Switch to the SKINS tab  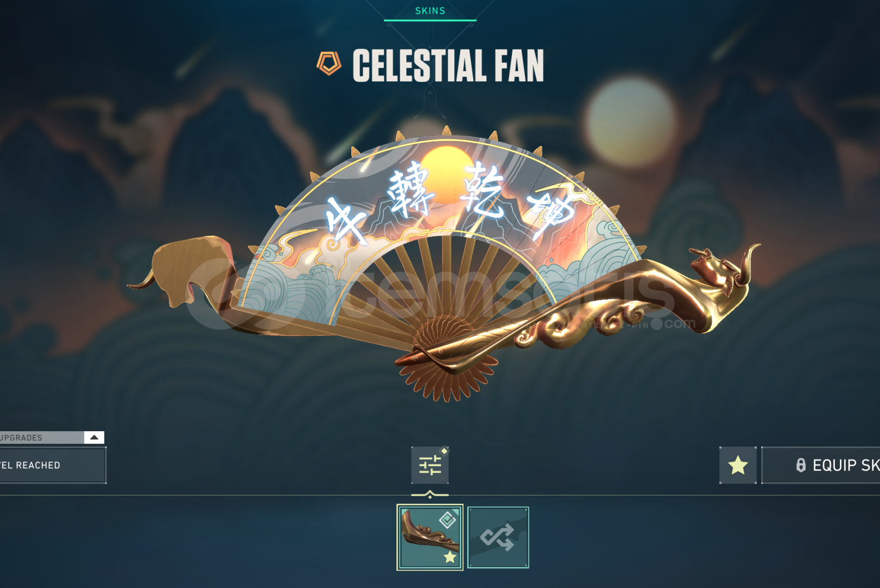coord(430,11)
